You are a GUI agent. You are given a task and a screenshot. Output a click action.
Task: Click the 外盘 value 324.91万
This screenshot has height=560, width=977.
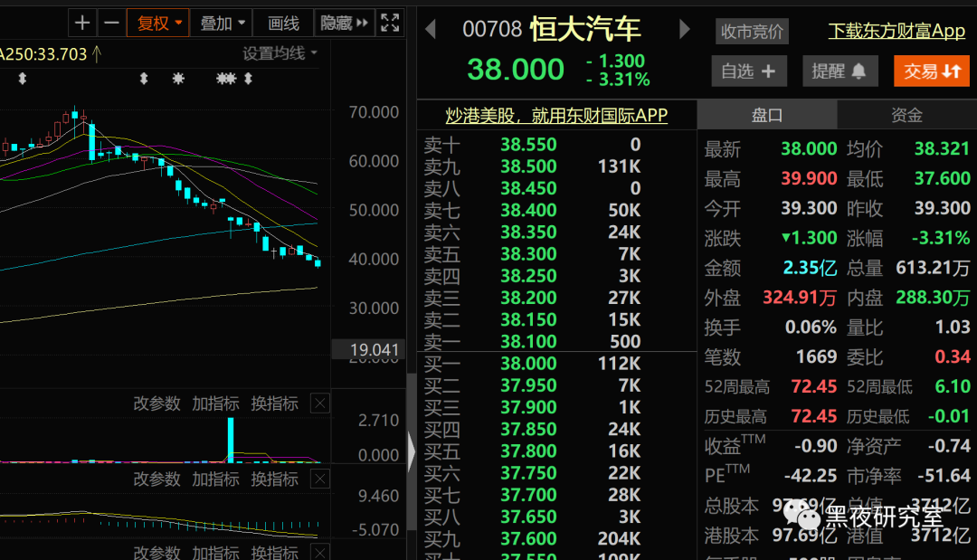800,297
